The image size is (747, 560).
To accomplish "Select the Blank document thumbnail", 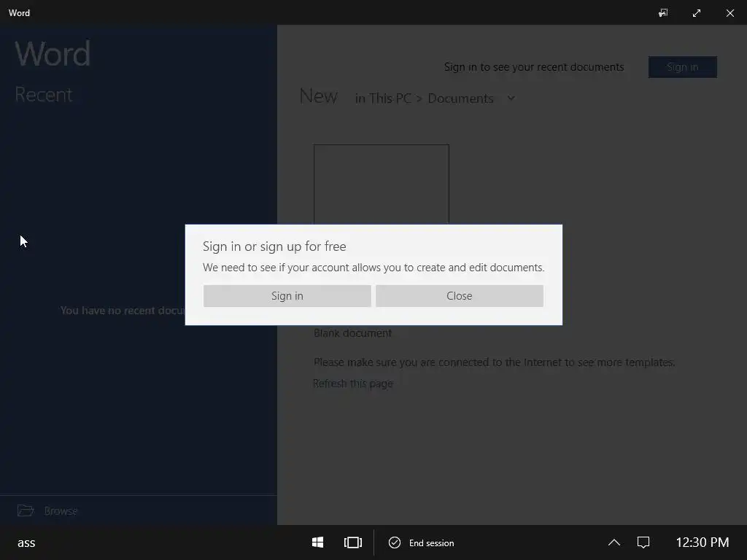I will click(381, 184).
